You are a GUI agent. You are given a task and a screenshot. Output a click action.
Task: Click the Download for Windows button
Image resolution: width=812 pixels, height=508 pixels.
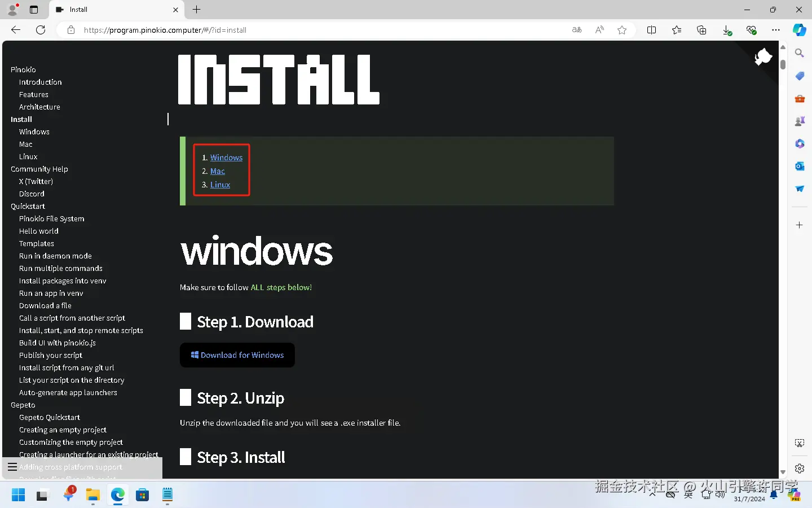point(237,355)
